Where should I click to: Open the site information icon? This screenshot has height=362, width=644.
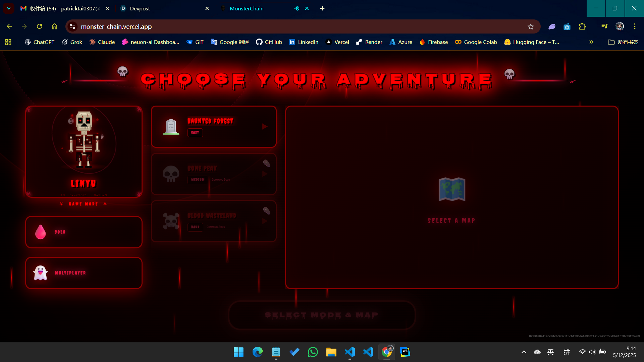[72, 26]
